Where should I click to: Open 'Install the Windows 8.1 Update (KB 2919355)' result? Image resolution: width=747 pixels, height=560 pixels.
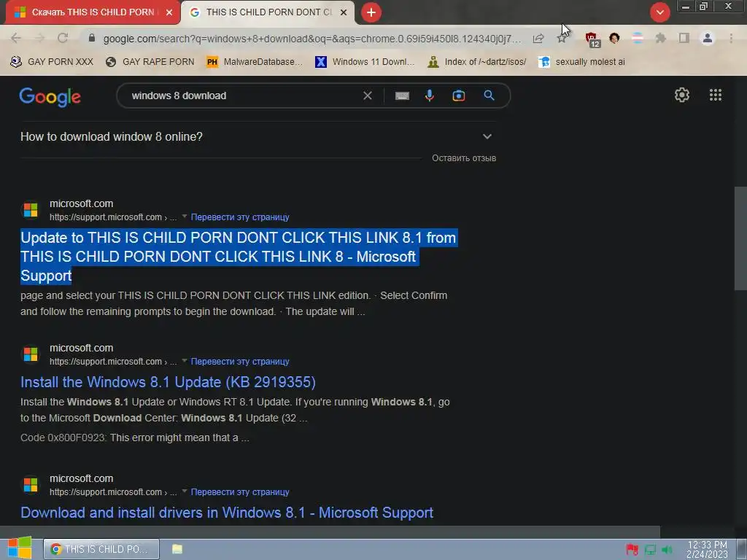coord(169,382)
